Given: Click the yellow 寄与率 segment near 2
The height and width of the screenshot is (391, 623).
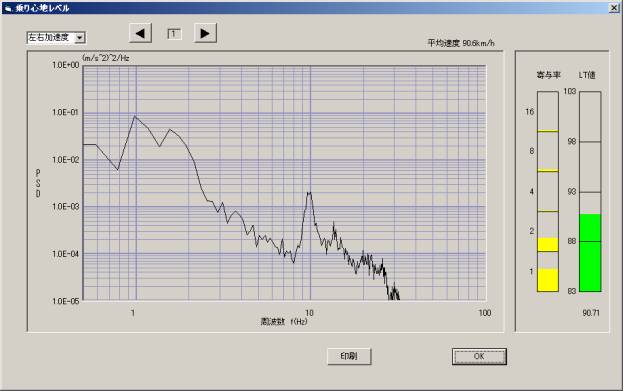Looking at the screenshot, I should pos(548,244).
